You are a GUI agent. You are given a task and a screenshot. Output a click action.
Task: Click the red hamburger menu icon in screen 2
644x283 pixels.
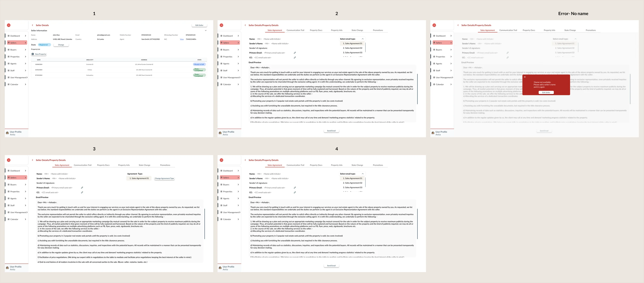222,25
